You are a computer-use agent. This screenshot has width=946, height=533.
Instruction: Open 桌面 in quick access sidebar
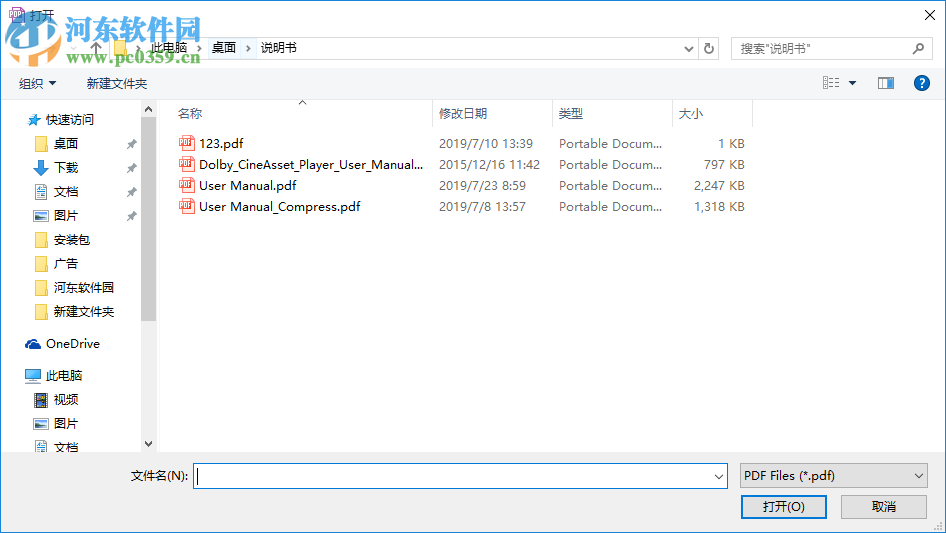(66, 144)
